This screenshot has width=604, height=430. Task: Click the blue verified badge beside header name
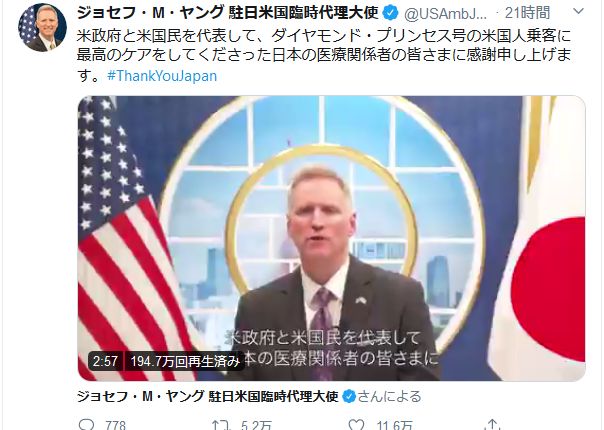point(390,13)
